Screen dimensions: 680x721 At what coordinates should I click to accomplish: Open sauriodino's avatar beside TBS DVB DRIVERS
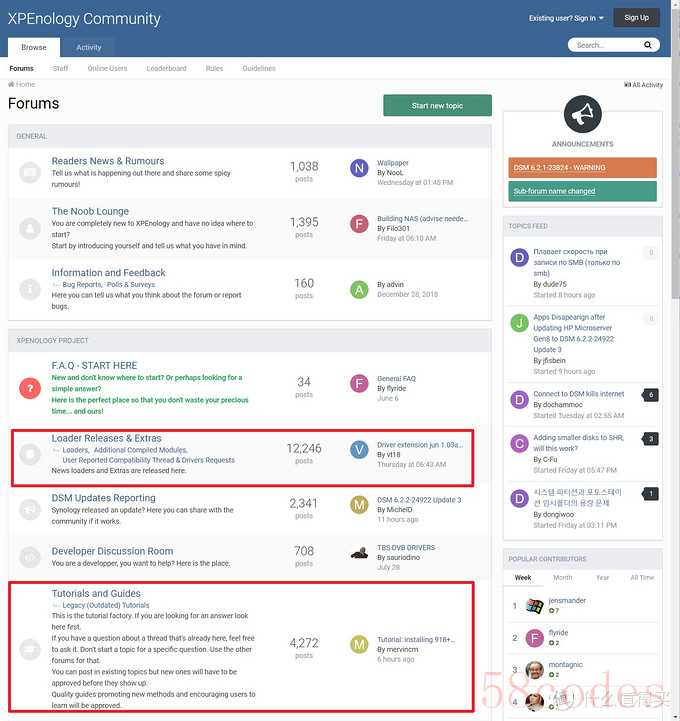click(359, 553)
